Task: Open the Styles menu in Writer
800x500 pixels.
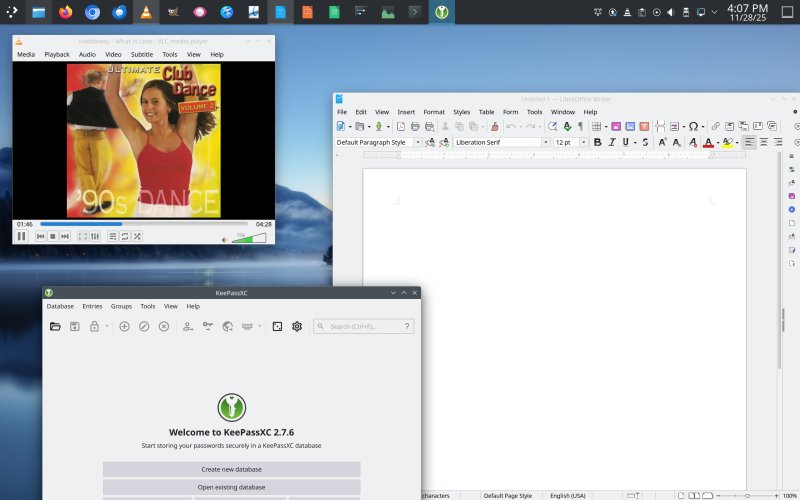Action: [x=461, y=112]
